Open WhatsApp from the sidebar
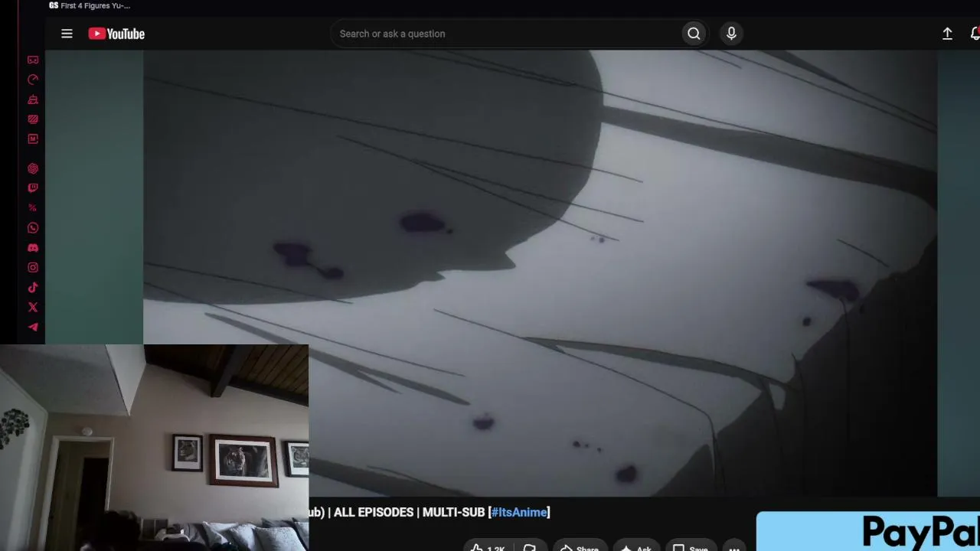The image size is (980, 551). [33, 228]
